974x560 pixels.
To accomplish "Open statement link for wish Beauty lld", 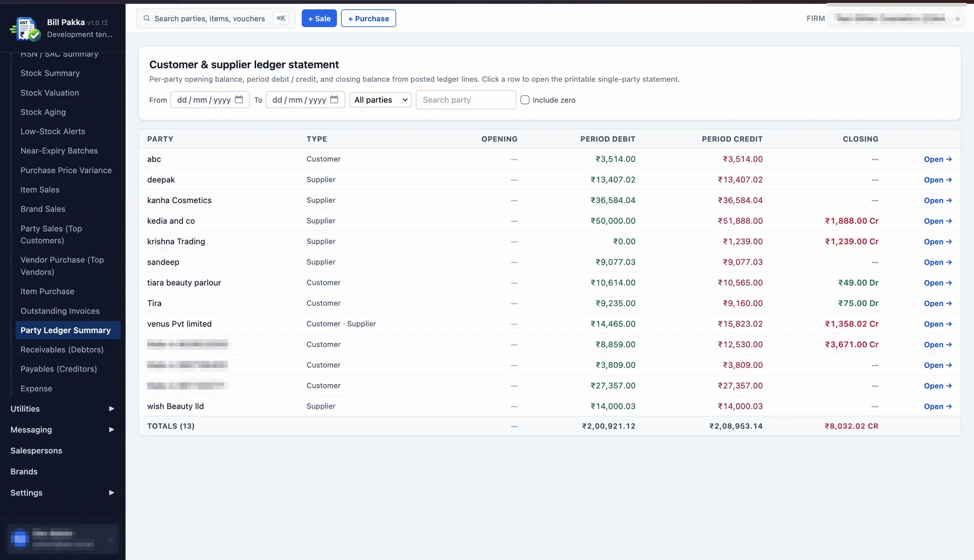I will tap(938, 406).
